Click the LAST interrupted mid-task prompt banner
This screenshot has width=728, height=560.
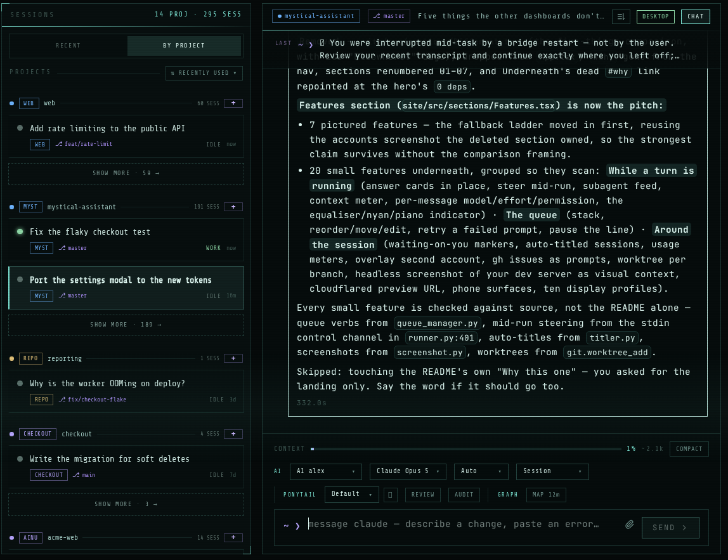point(492,49)
